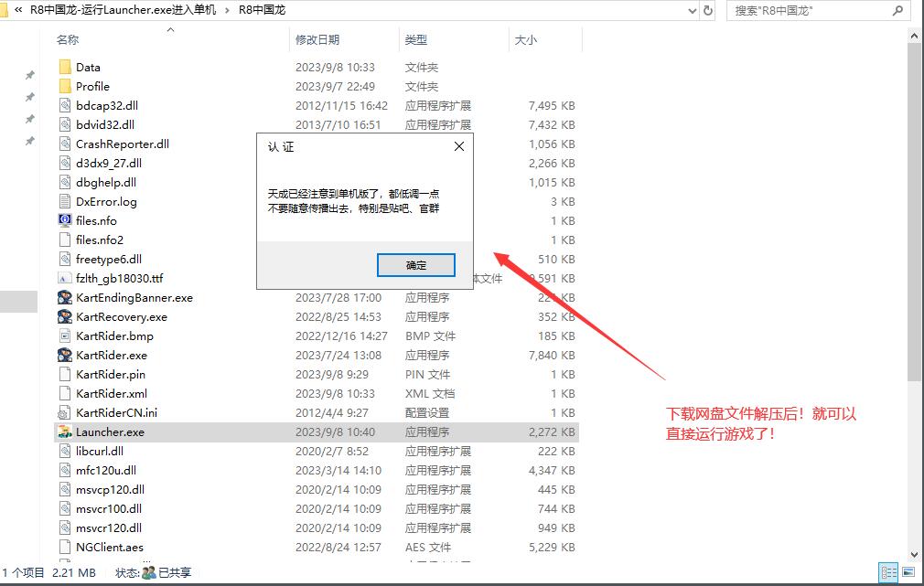Viewport: 924px width, 586px height.
Task: Click the search magnifier icon
Action: tap(897, 10)
